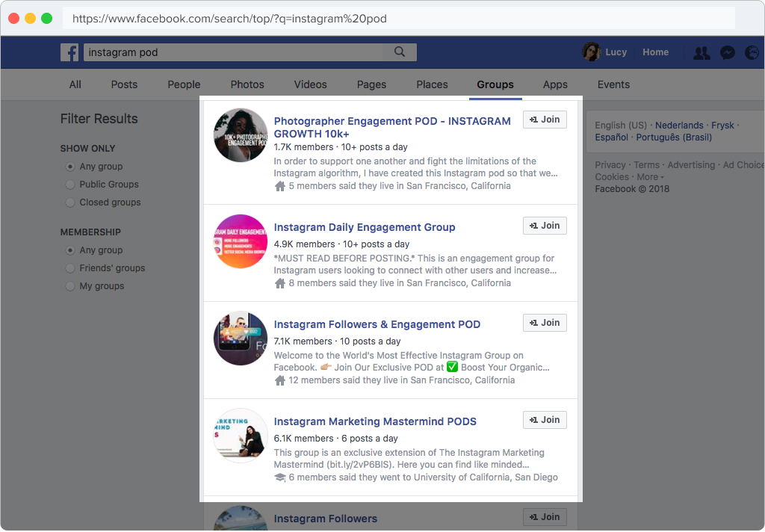Screen dimensions: 765x532
Task: Click Lucy's profile picture
Action: click(592, 52)
